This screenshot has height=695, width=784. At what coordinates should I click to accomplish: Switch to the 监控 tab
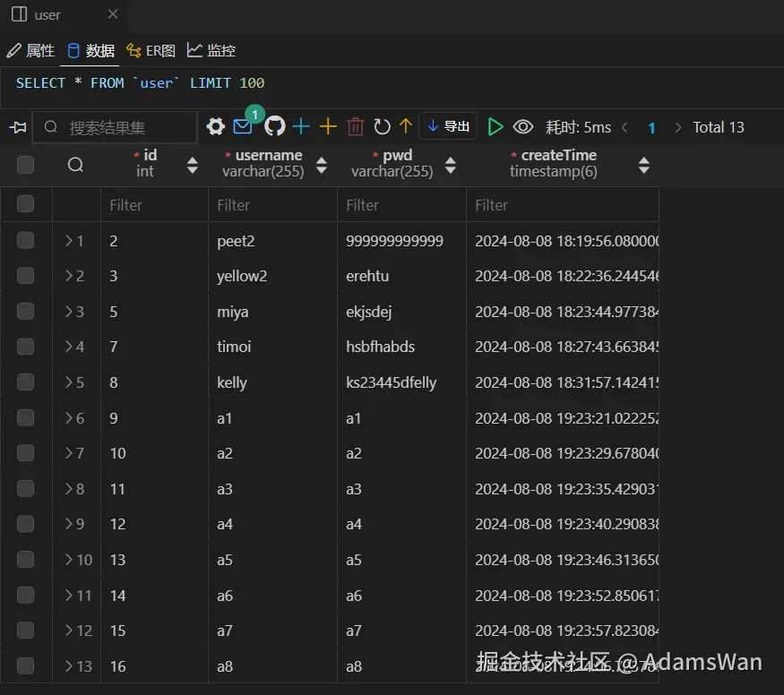click(x=211, y=50)
